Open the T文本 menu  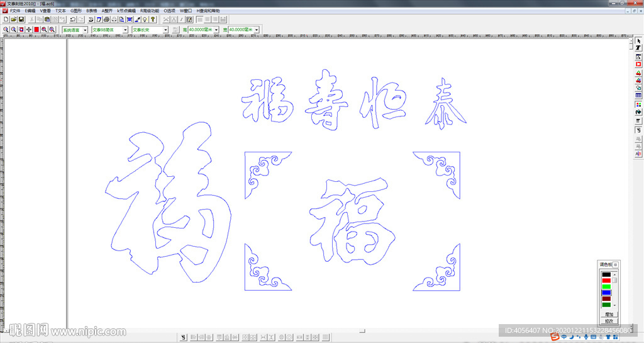click(x=60, y=11)
